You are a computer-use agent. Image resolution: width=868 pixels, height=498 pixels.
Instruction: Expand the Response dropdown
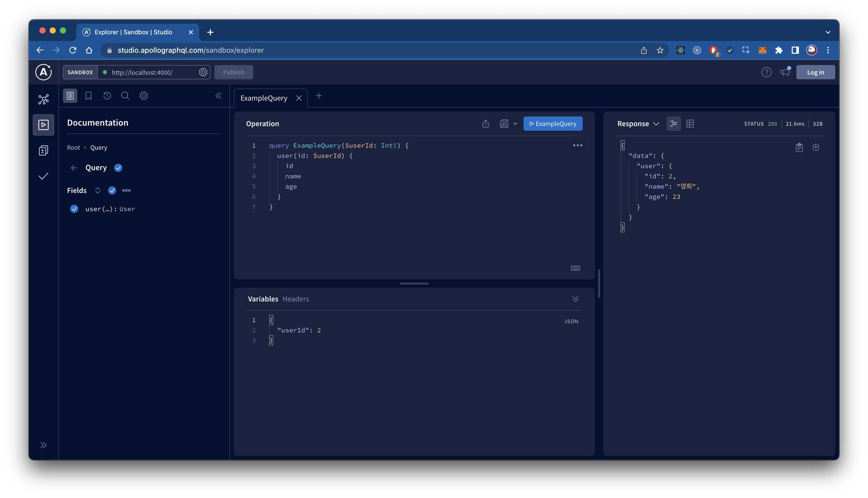click(638, 123)
